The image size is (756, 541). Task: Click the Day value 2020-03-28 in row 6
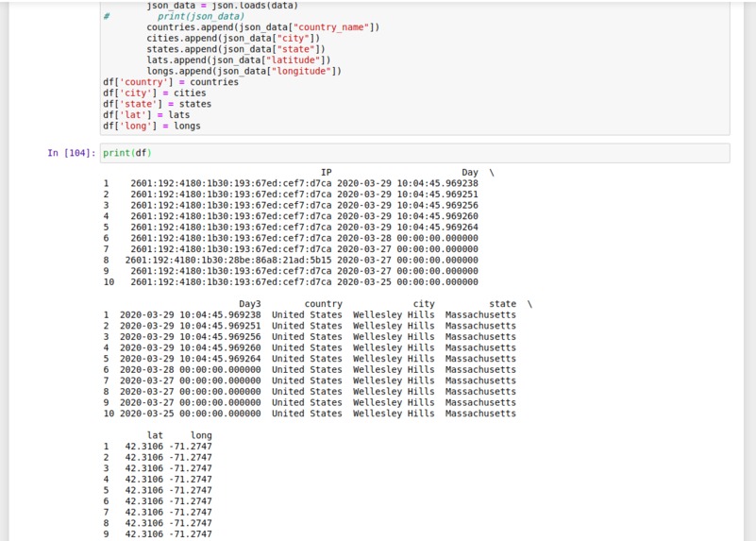tap(364, 238)
